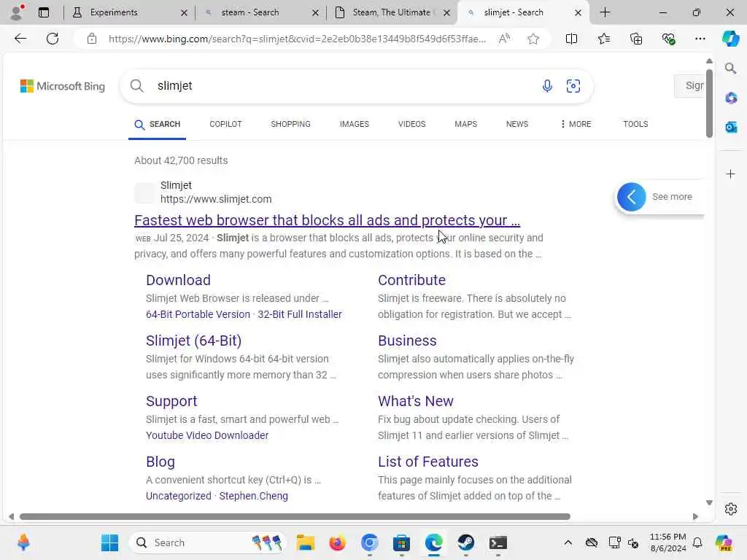Activate the Read aloud icon

504,39
